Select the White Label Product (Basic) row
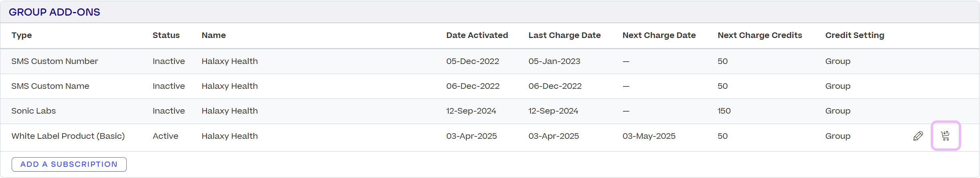Viewport: 980px width, 178px height. pyautogui.click(x=490, y=136)
